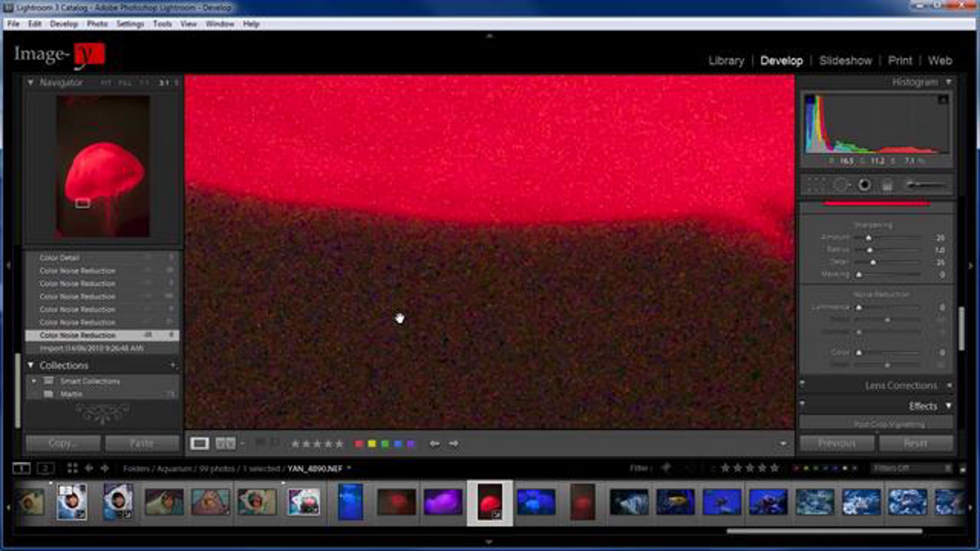Click the right panel vertical scrollbar

click(962, 329)
